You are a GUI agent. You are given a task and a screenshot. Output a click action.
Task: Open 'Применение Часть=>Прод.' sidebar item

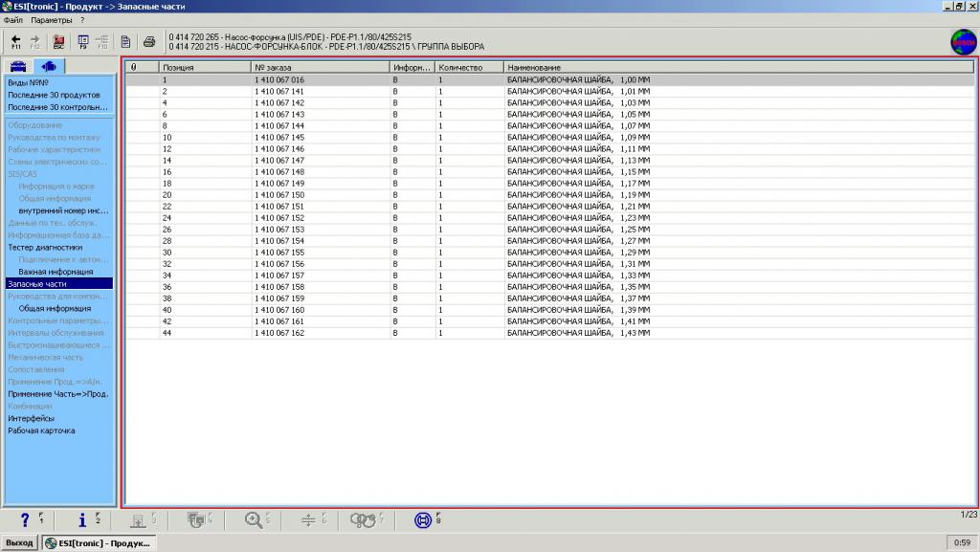(x=57, y=394)
